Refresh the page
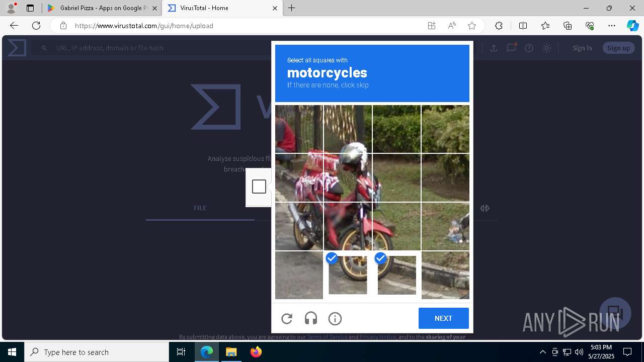Image resolution: width=644 pixels, height=362 pixels. [x=36, y=26]
